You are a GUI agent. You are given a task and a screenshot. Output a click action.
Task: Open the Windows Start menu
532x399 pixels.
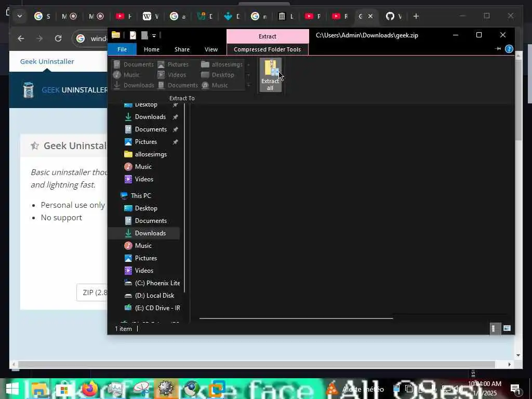[x=12, y=389]
